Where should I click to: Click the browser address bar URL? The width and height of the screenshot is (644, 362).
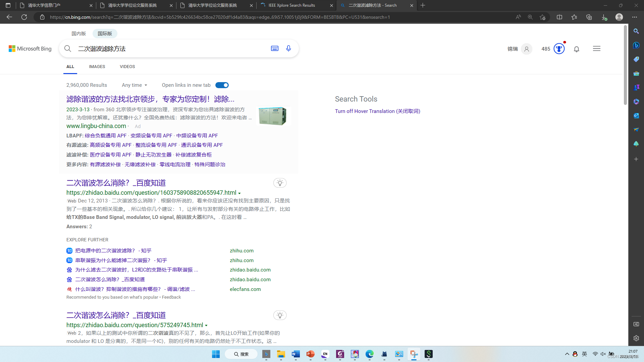coord(220,17)
